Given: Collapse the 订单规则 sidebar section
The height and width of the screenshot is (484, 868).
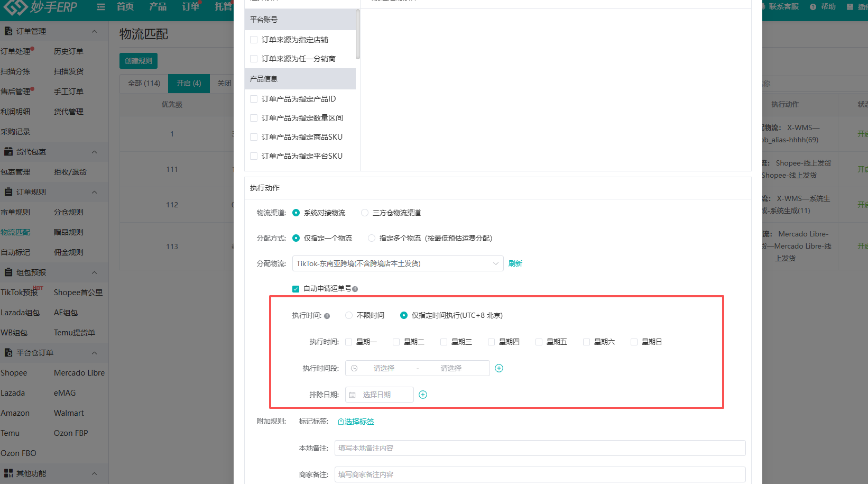Looking at the screenshot, I should coord(95,192).
